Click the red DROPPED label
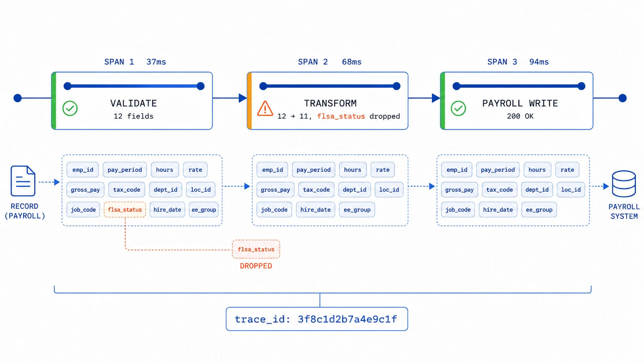Viewport: 644px width, 362px height. [256, 266]
